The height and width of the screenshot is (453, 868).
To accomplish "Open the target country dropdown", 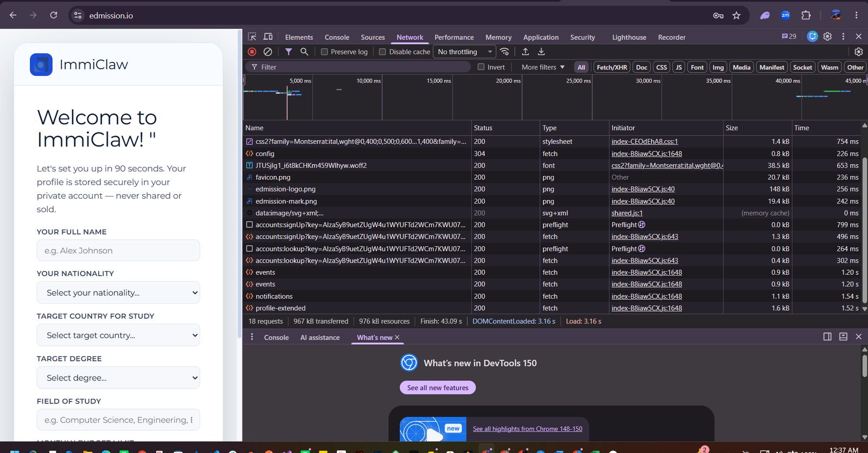I will [x=118, y=335].
